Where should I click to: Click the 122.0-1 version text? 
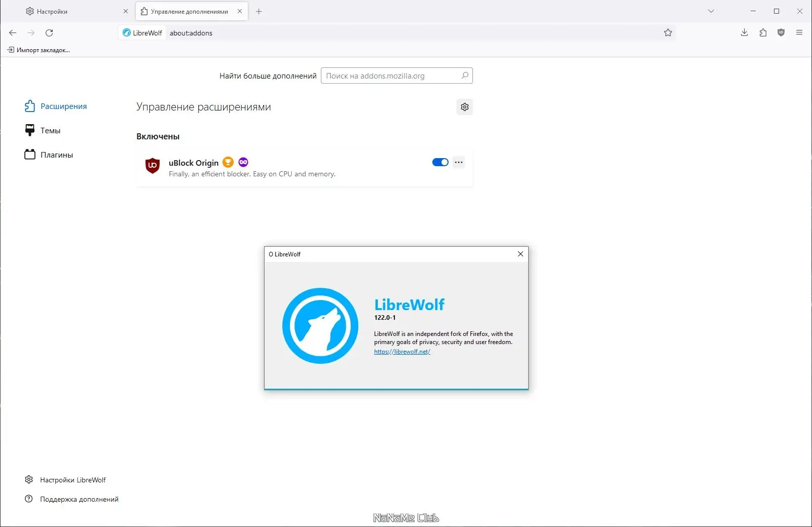click(x=385, y=318)
